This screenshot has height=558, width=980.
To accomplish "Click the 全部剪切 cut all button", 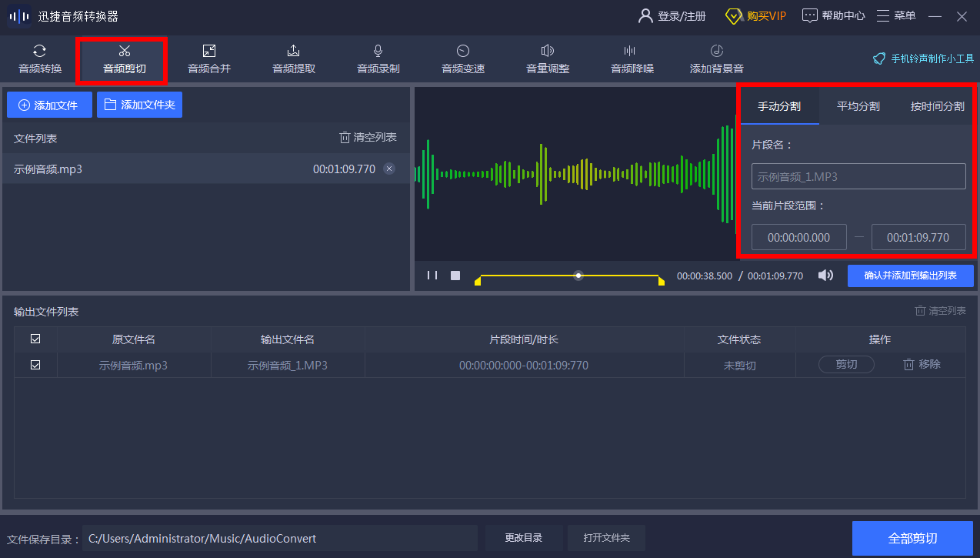I will tap(912, 538).
